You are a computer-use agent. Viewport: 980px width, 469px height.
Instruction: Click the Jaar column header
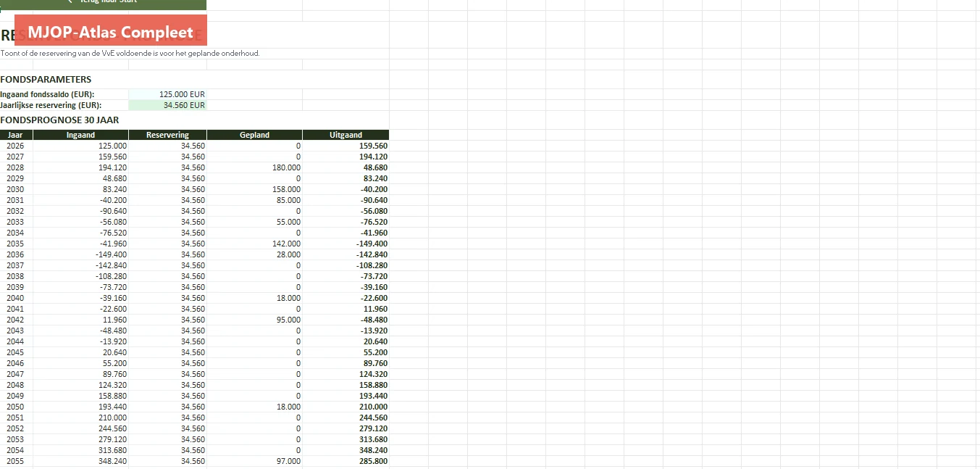click(16, 135)
